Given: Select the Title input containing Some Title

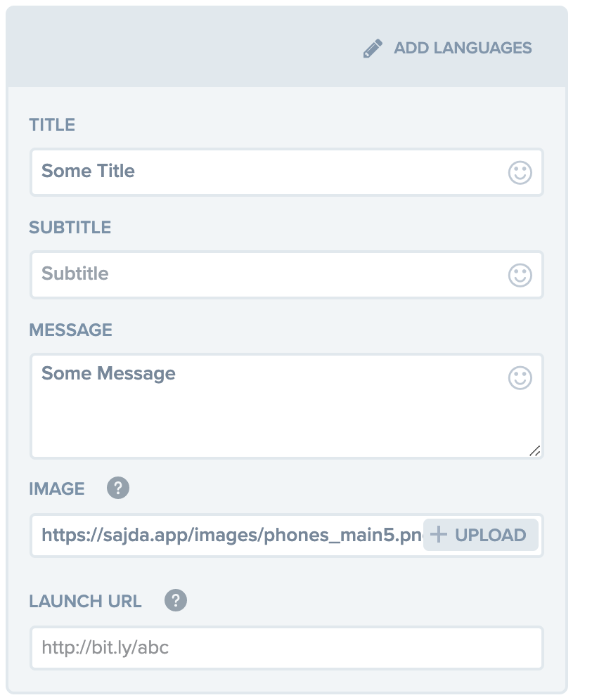Looking at the screenshot, I should (211, 171).
